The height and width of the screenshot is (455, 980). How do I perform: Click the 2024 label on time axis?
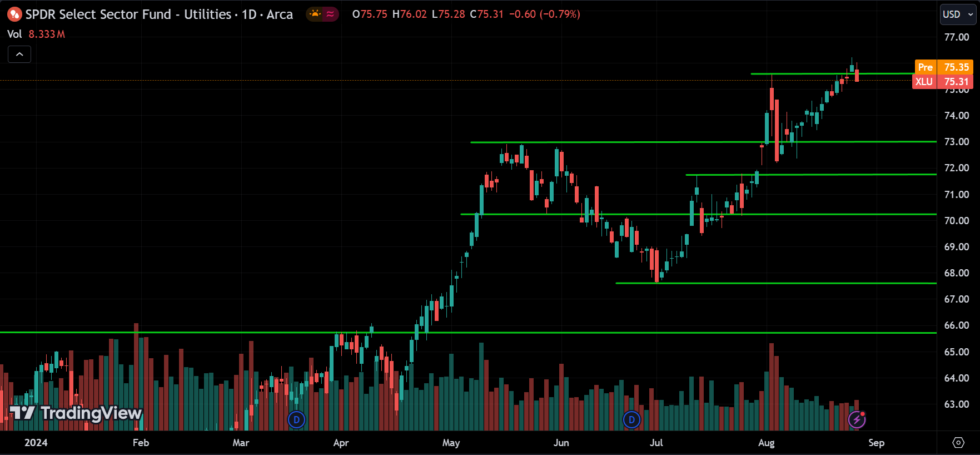pos(36,443)
